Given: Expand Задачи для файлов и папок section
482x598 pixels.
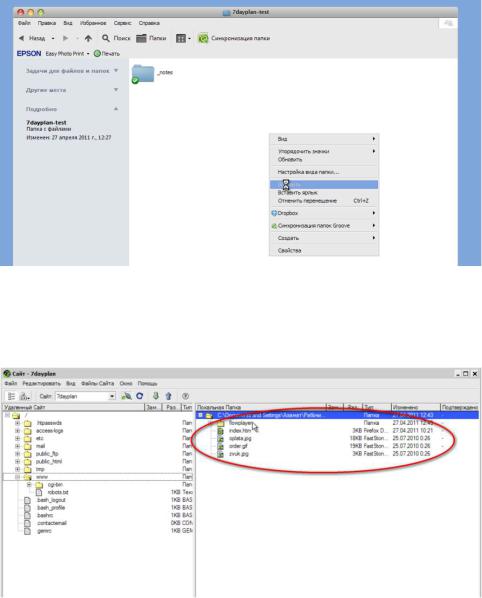Looking at the screenshot, I should click(x=116, y=71).
